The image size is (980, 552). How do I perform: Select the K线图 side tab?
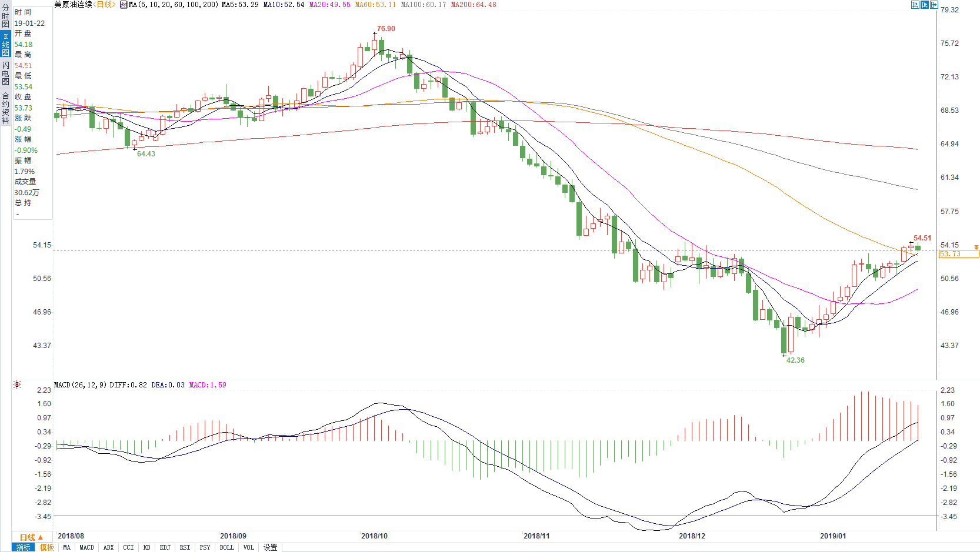5,44
